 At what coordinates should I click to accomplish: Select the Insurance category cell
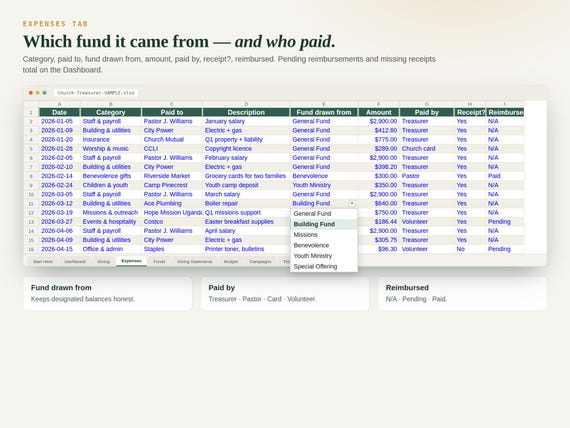[111, 139]
